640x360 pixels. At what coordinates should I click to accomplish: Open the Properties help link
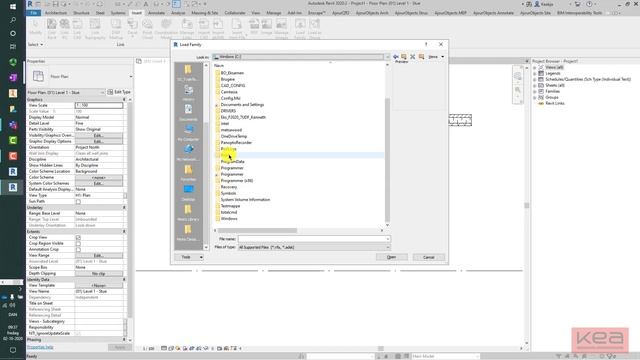point(40,347)
